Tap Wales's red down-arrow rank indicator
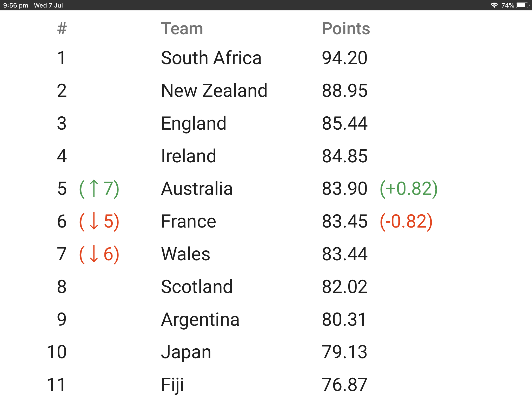The width and height of the screenshot is (532, 399). click(x=99, y=254)
